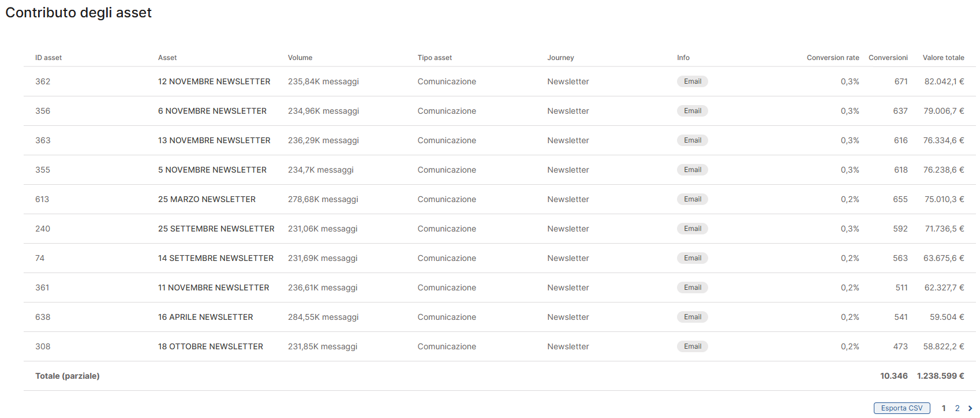Screen dimensions: 980x418
Task: Click Email tag in asset 362 row
Action: (693, 81)
